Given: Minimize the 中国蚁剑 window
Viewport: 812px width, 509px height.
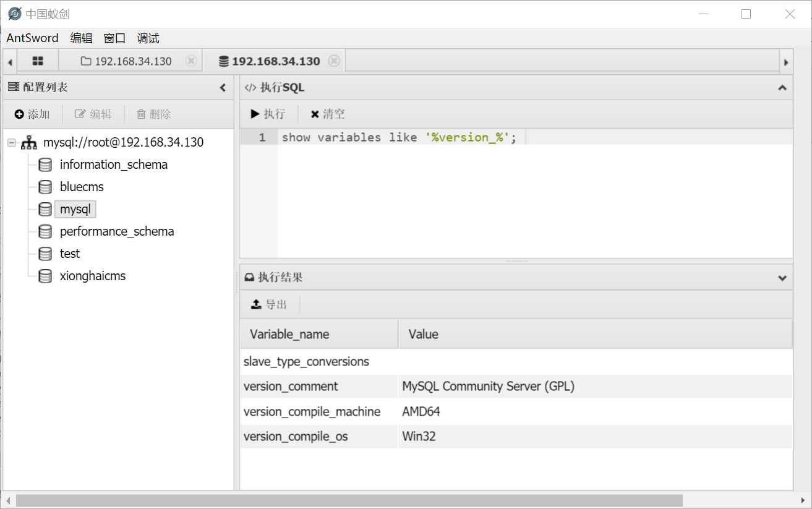Looking at the screenshot, I should click(x=703, y=14).
